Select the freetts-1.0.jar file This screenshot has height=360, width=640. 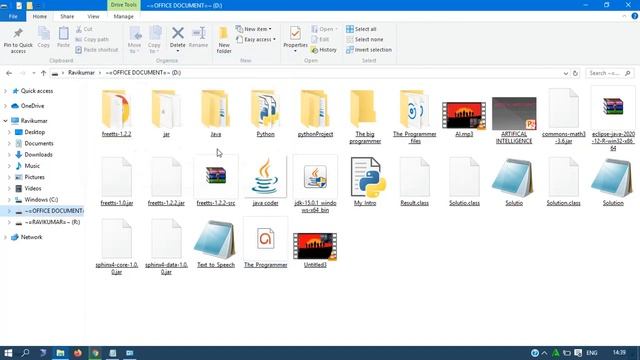click(x=116, y=181)
